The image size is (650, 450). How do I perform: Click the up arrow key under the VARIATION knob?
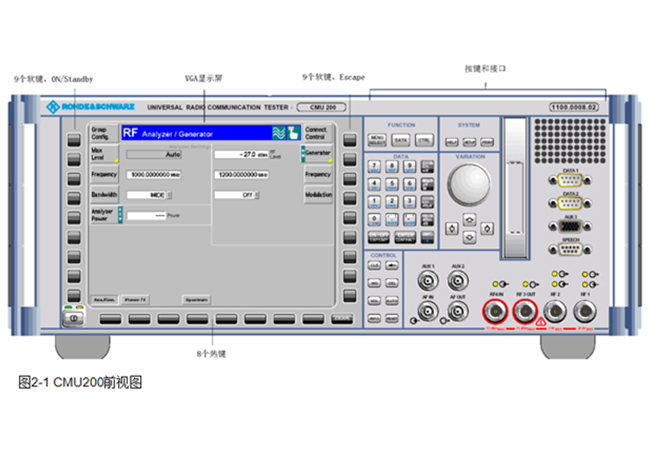click(469, 219)
